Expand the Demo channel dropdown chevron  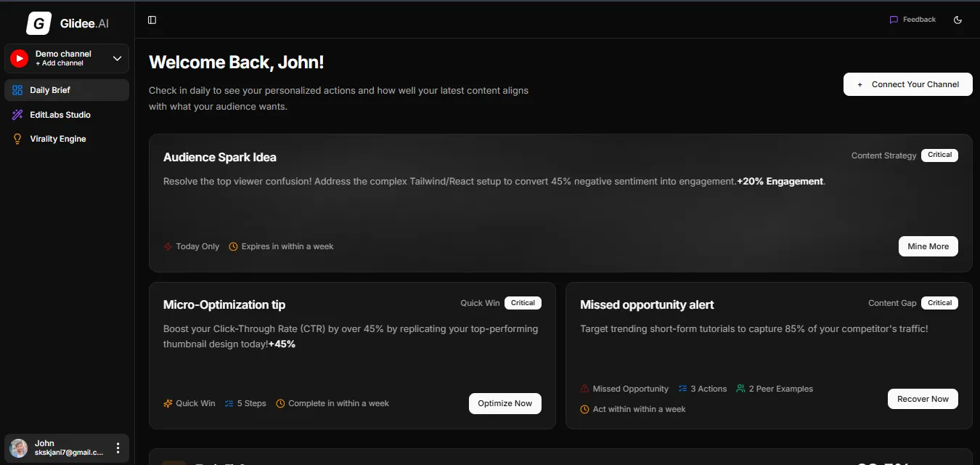[x=116, y=58]
